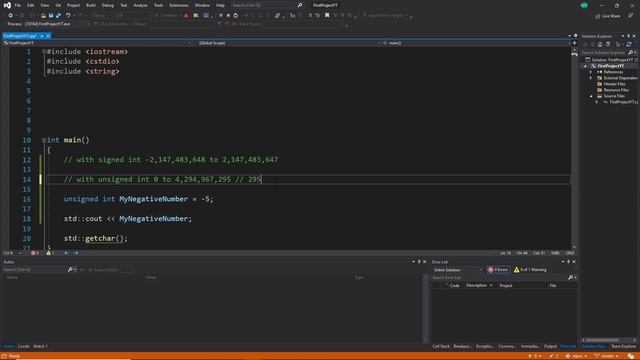Switch to the Call Stack tab
This screenshot has height=360, width=640.
[x=441, y=346]
